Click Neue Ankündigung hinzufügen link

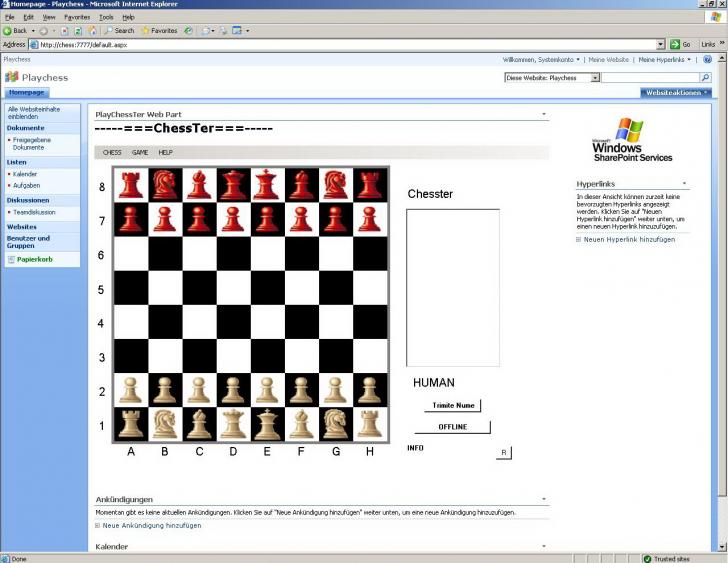click(152, 525)
